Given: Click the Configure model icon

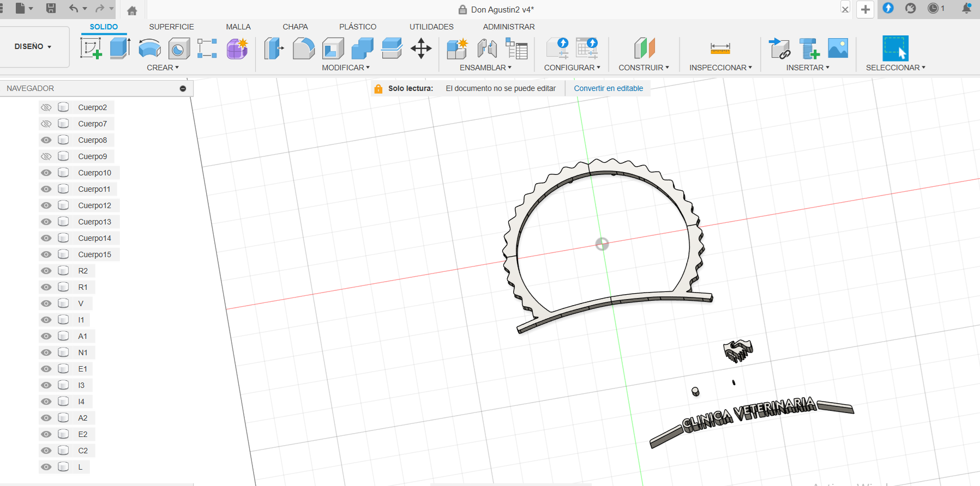Looking at the screenshot, I should point(558,48).
